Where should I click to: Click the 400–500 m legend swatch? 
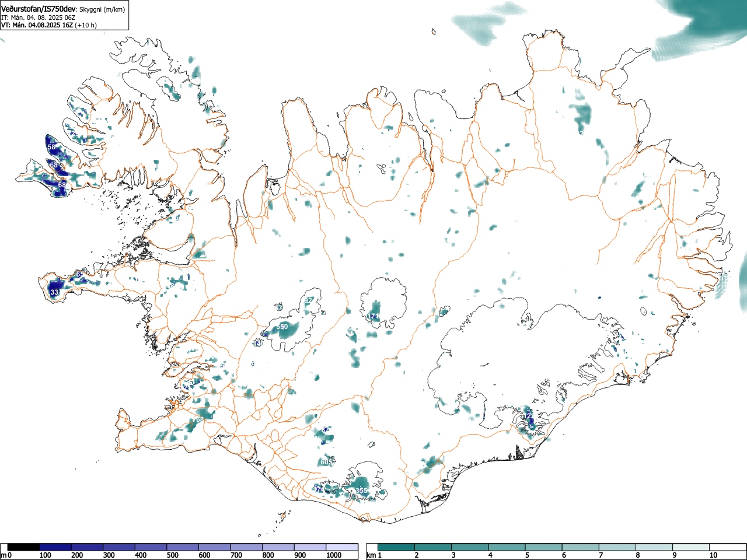tap(151, 547)
